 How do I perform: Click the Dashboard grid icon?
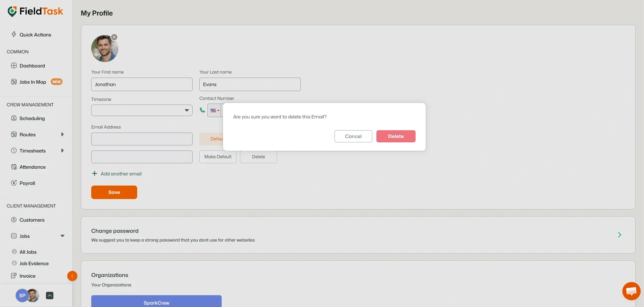(x=14, y=65)
